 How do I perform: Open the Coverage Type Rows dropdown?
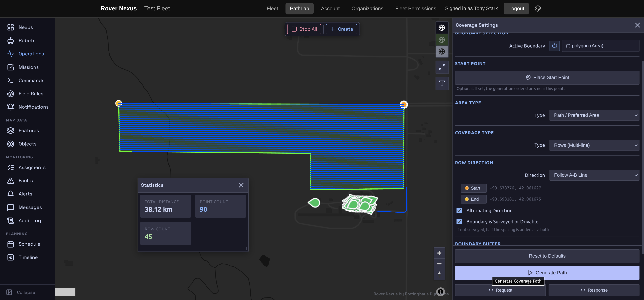click(x=594, y=145)
